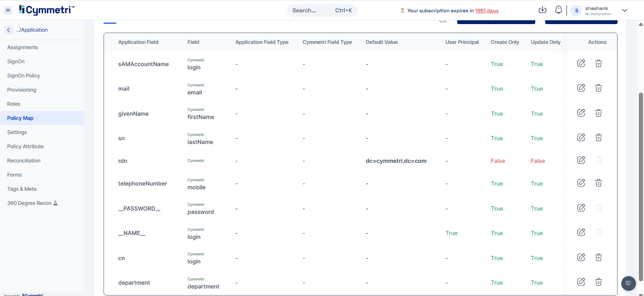The width and height of the screenshot is (644, 296).
Task: Click the dc=cymmetri,dc=com default value
Action: (396, 161)
